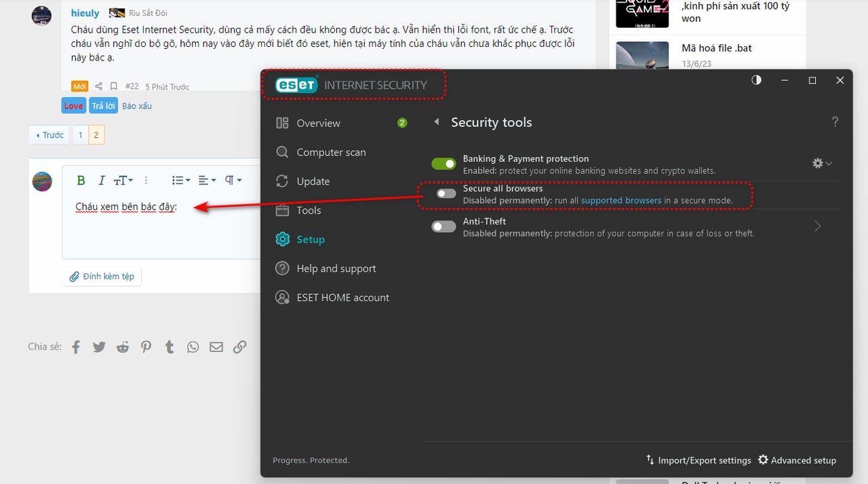Click the Mới new badge on post
Screen dimensions: 868x484
click(80, 86)
